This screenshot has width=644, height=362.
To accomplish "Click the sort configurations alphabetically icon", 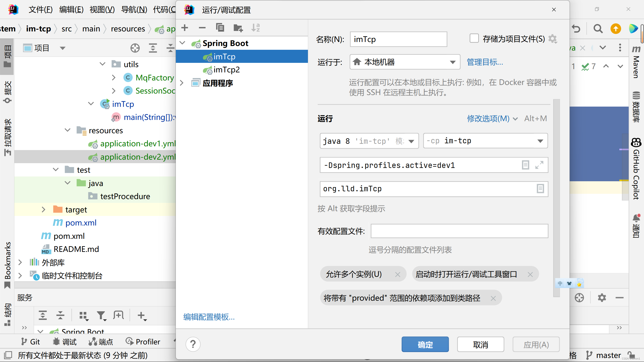I will pos(255,28).
